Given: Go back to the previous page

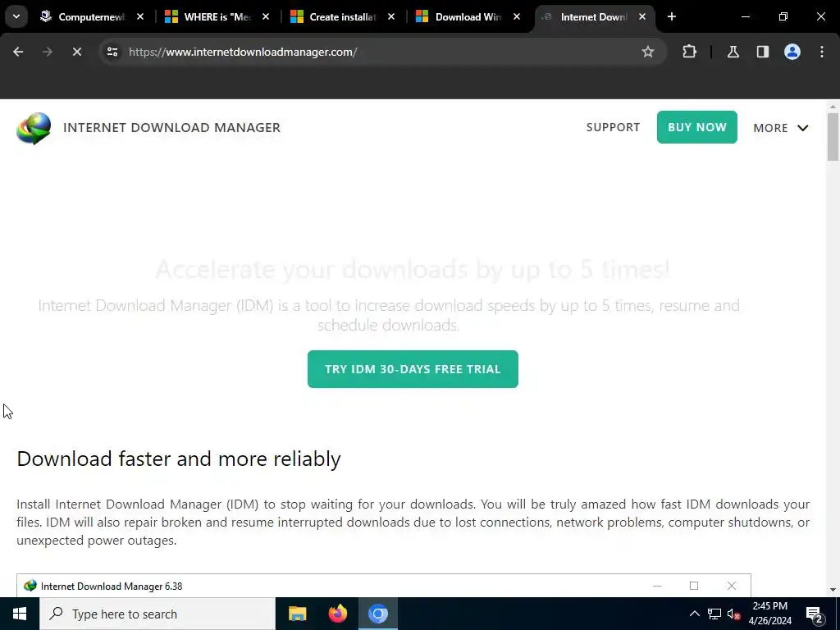Looking at the screenshot, I should coord(18,52).
